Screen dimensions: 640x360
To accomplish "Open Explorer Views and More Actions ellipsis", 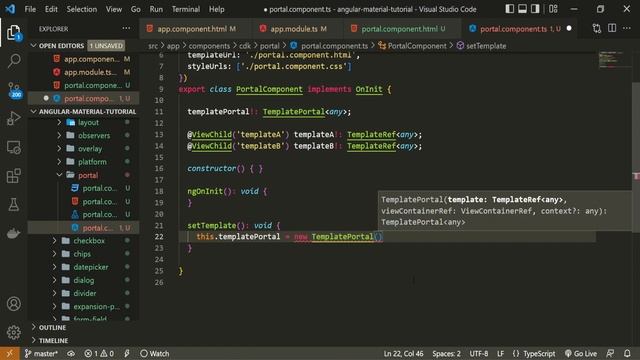I will (x=126, y=29).
